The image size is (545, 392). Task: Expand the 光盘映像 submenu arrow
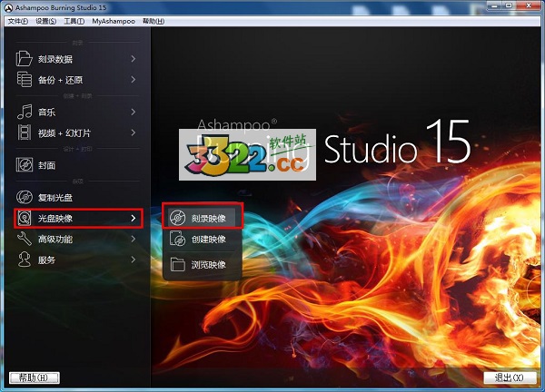click(134, 218)
